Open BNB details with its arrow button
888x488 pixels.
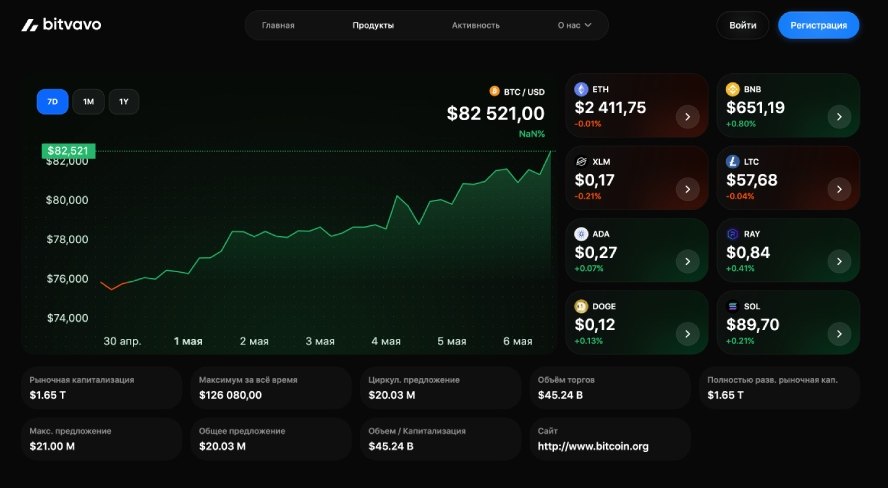click(x=839, y=117)
